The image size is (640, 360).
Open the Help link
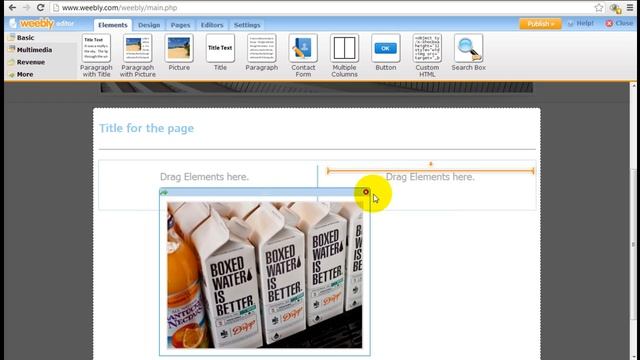[581, 23]
